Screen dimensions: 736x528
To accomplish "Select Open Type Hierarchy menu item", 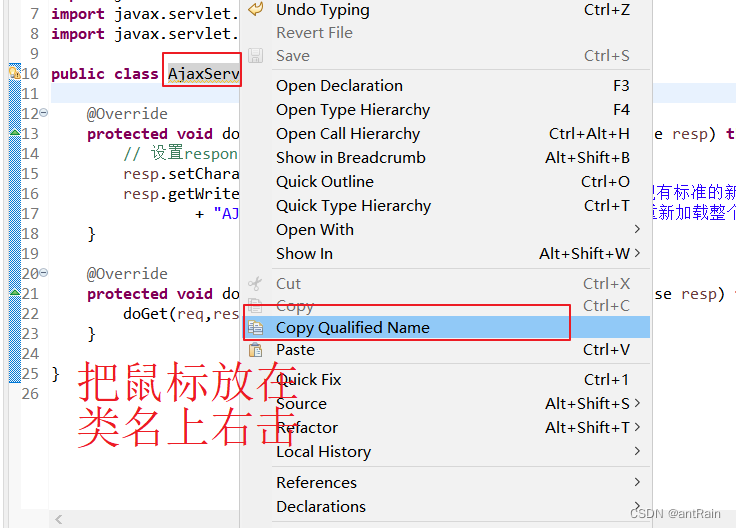I will coord(446,109).
